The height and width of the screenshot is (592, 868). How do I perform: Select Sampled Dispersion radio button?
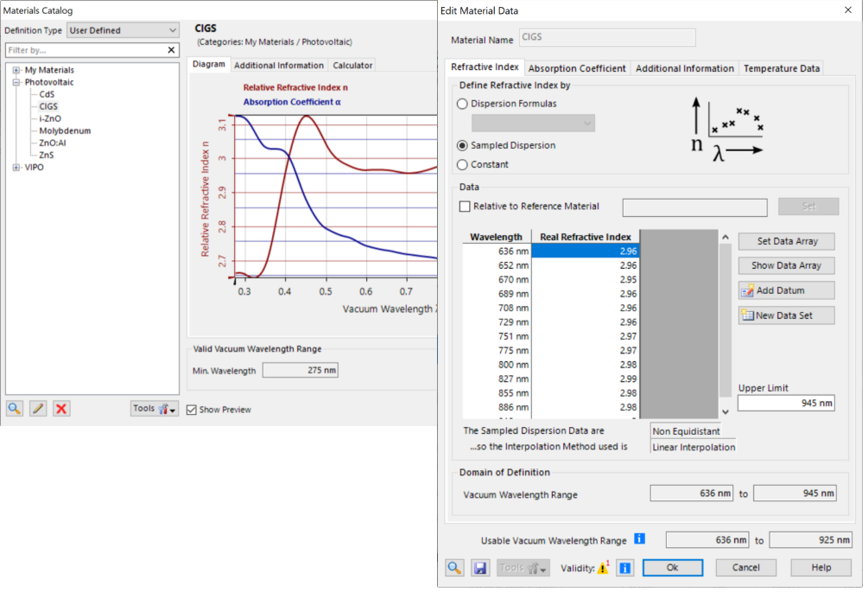point(462,146)
